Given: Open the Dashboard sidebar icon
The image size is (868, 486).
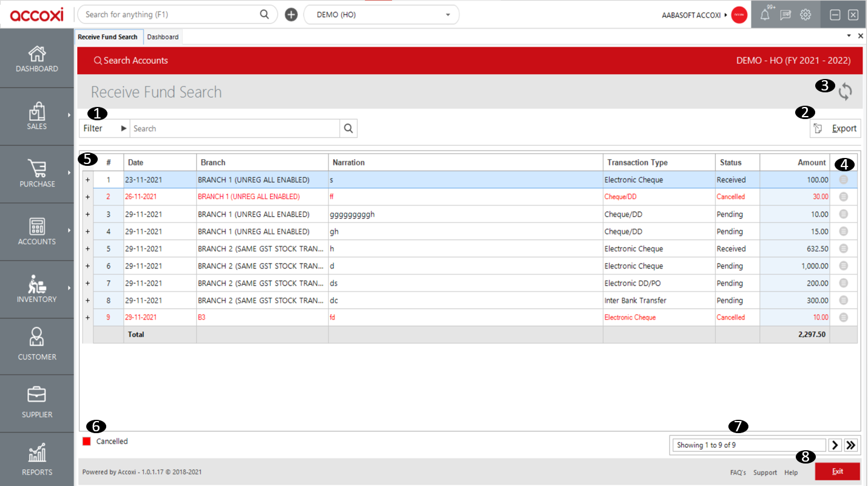Looking at the screenshot, I should [x=36, y=59].
